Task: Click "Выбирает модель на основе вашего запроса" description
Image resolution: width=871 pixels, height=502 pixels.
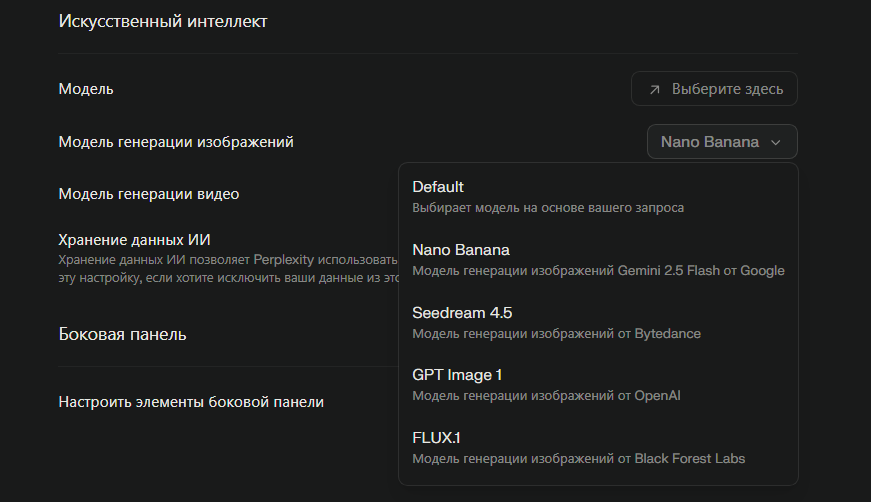Action: (548, 208)
